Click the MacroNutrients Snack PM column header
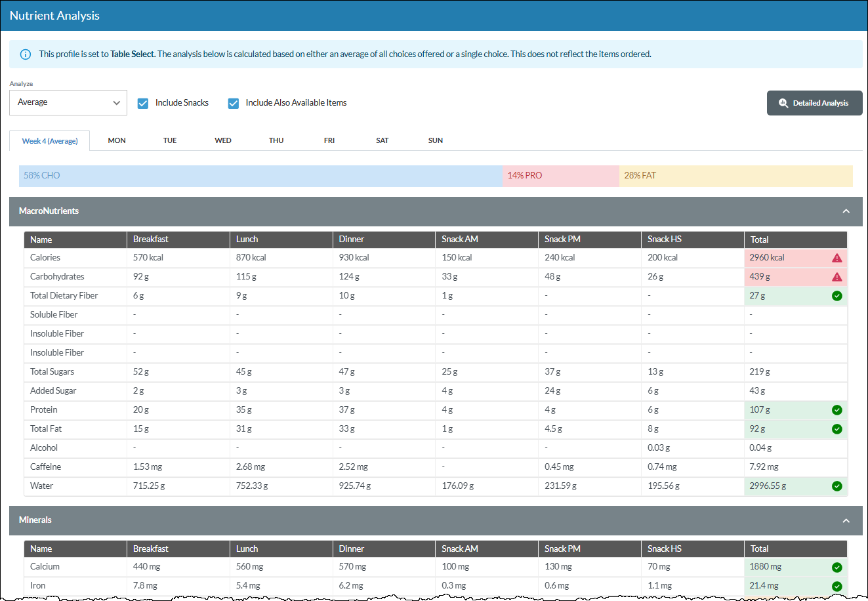868x601 pixels. (x=590, y=239)
